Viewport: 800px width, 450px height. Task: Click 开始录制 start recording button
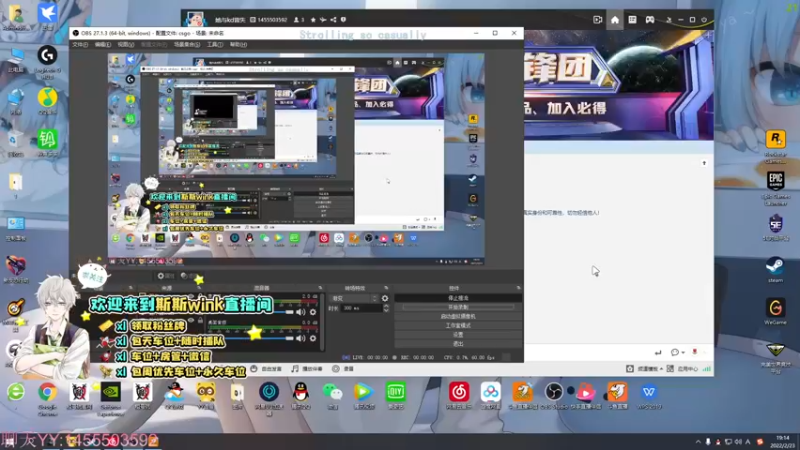tap(458, 307)
